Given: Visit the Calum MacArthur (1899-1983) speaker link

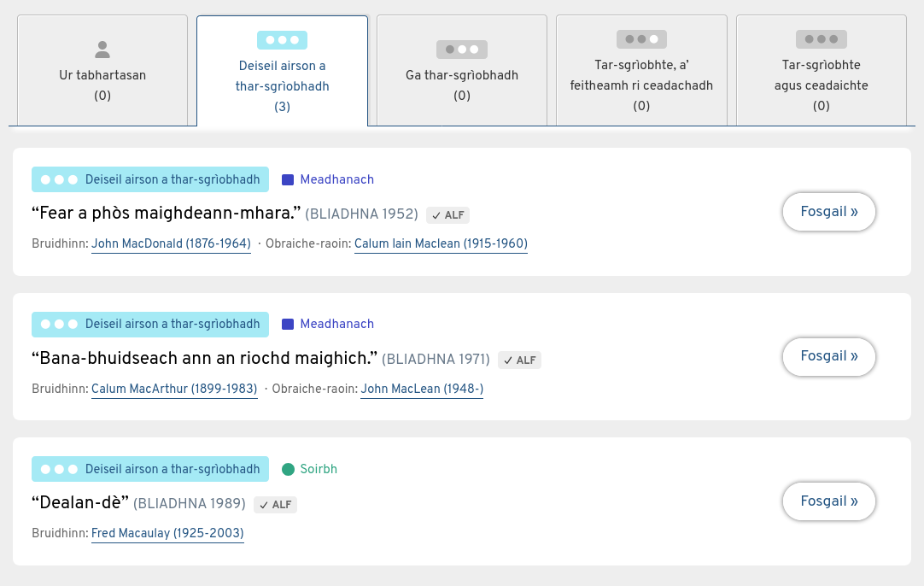Looking at the screenshot, I should click(174, 390).
